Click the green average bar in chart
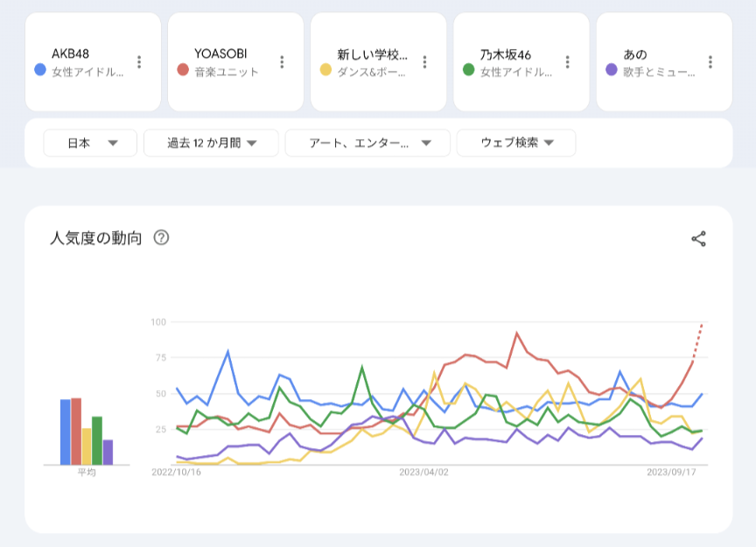The width and height of the screenshot is (756, 547). (97, 440)
